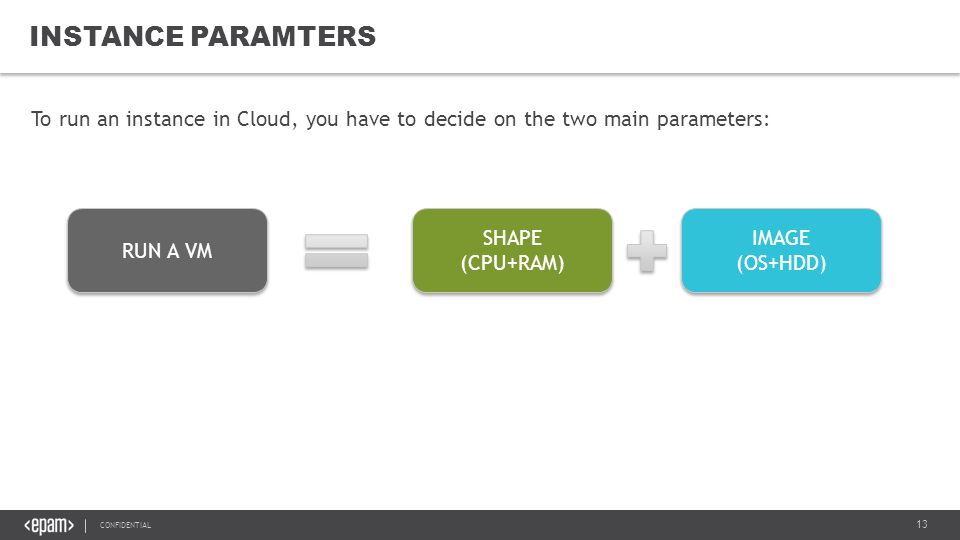Click the gray plus sign graphic

[x=647, y=251]
